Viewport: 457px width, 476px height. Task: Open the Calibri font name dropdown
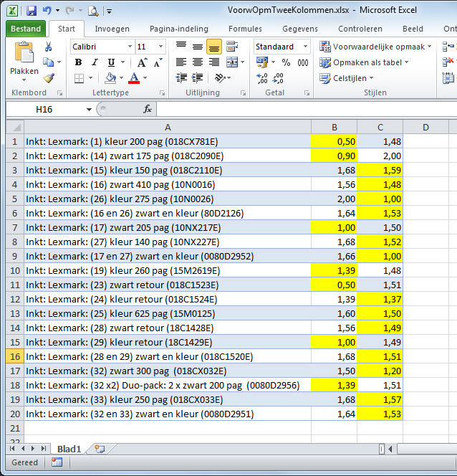tap(130, 47)
